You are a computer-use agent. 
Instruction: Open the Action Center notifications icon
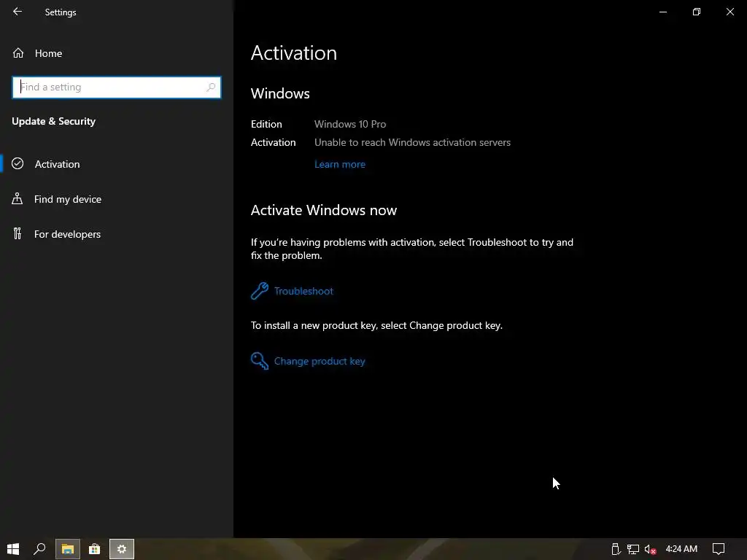[719, 549]
